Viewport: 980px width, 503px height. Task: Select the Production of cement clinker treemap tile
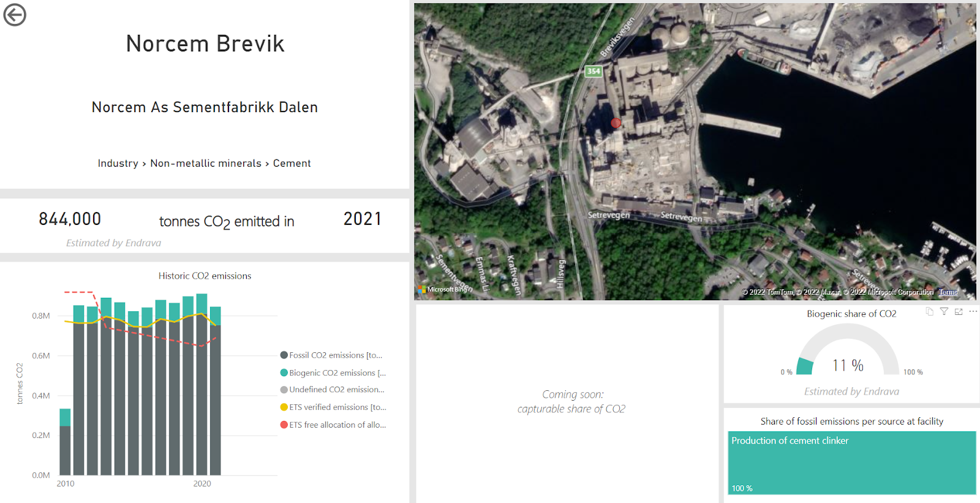851,463
